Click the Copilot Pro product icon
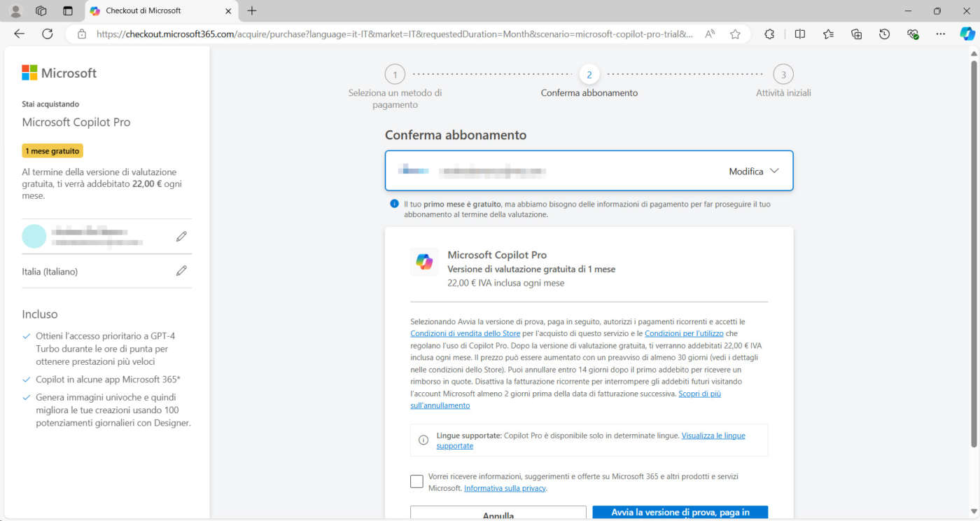The image size is (980, 521). click(424, 262)
